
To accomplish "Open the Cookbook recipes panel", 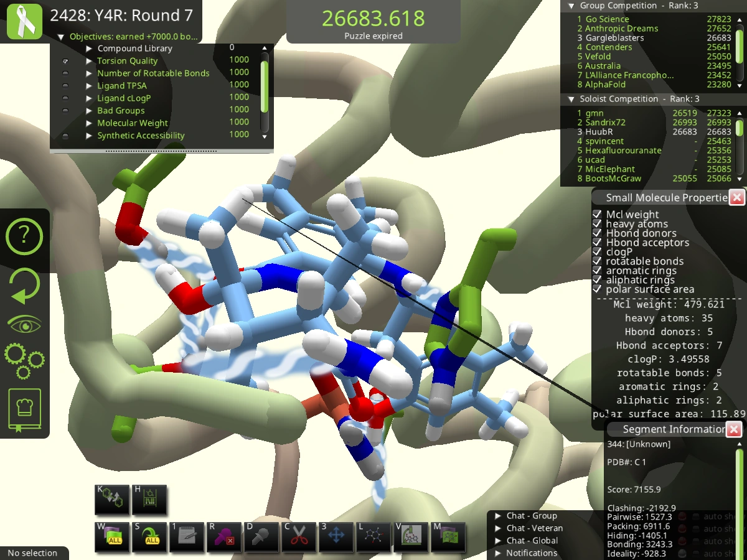I will tap(24, 408).
